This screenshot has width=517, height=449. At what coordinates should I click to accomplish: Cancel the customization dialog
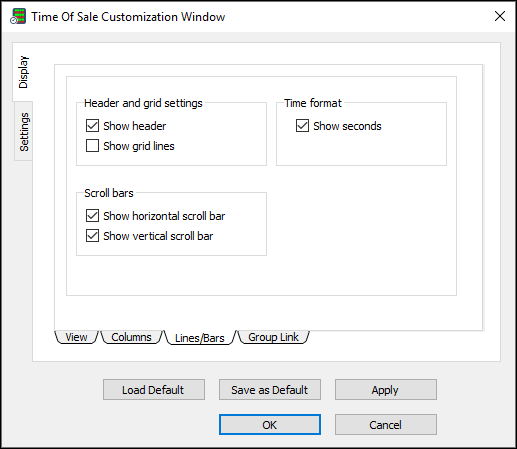pos(386,425)
